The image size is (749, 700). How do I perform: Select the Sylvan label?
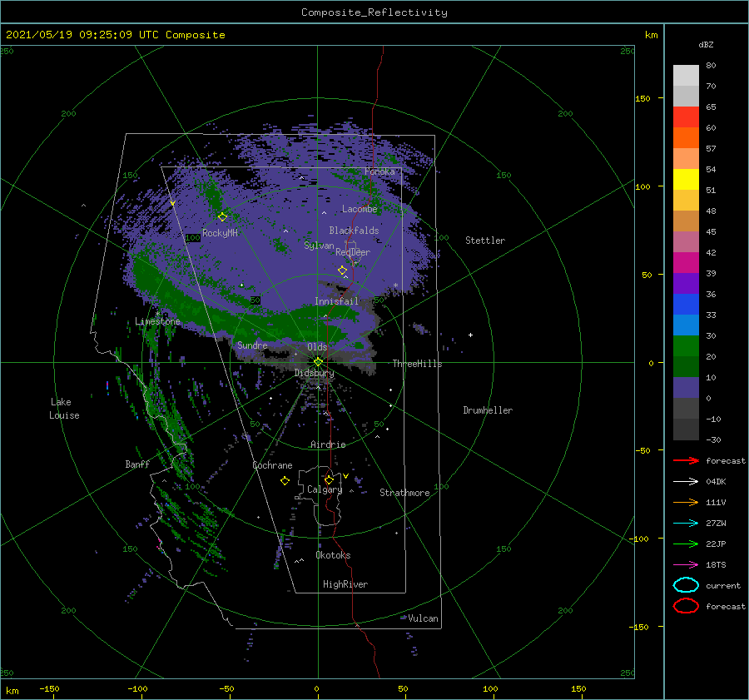pyautogui.click(x=319, y=246)
